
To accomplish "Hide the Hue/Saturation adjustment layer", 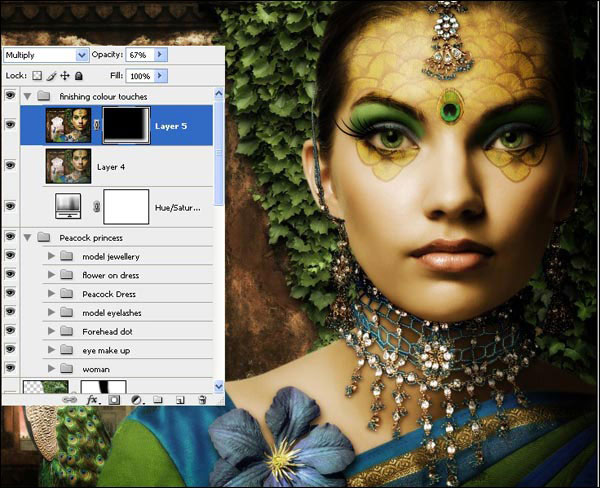I will click(x=10, y=205).
